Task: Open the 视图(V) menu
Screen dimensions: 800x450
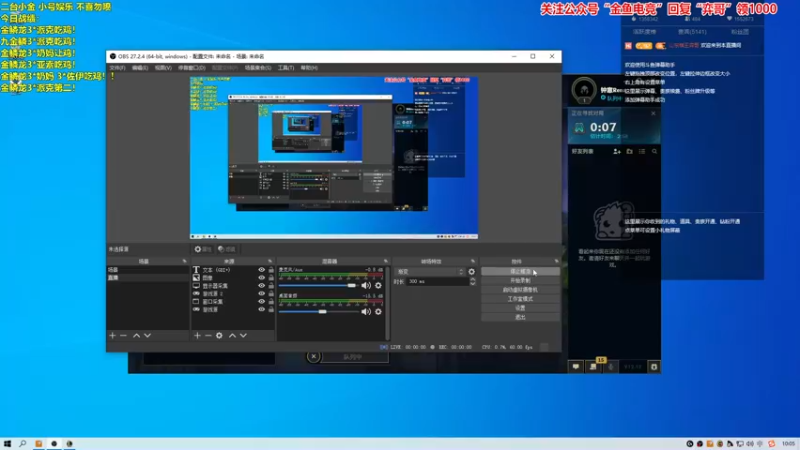Action: click(163, 68)
